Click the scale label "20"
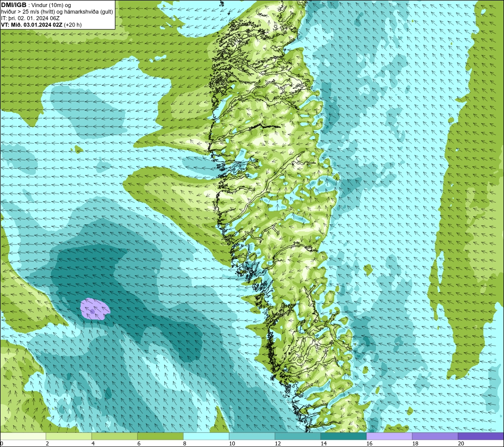The width and height of the screenshot is (504, 447). point(461,443)
